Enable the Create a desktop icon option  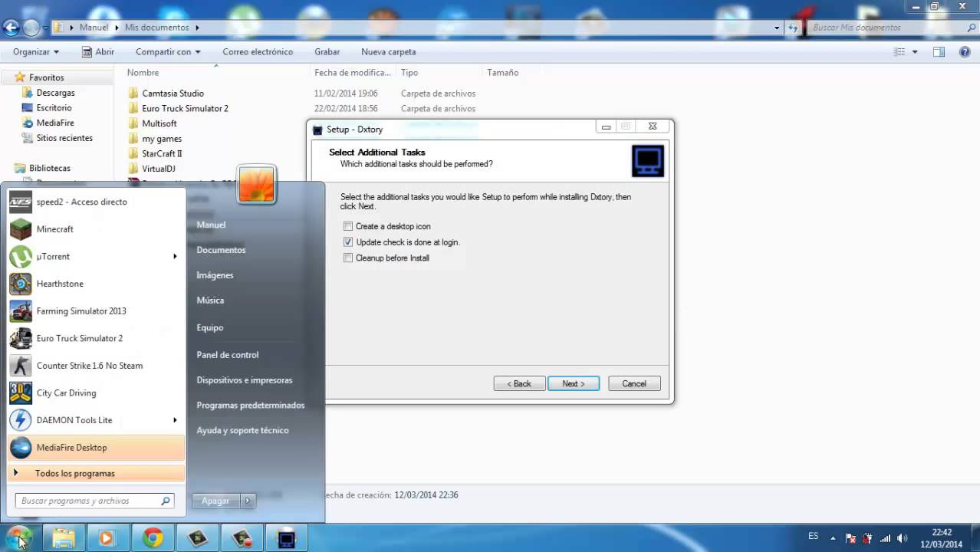(x=348, y=226)
